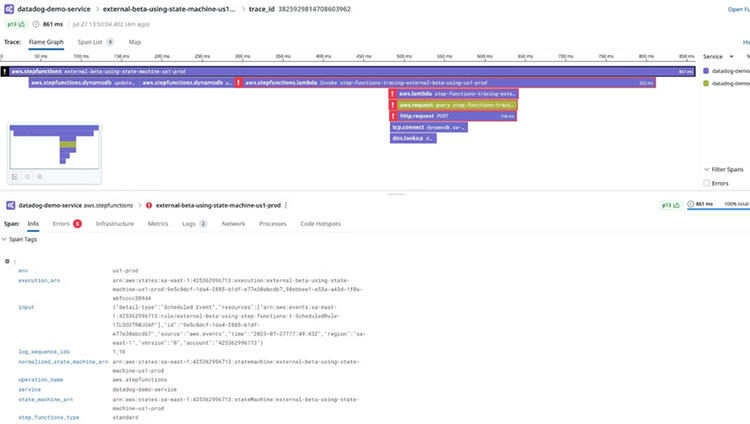Click the error marker on the http.request span
This screenshot has width=750, height=424.
pos(393,116)
